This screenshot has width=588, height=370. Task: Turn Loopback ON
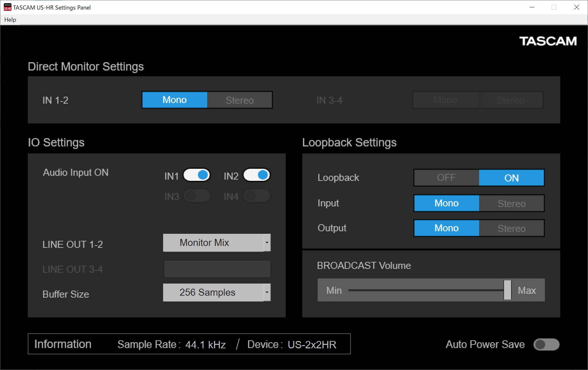(511, 178)
